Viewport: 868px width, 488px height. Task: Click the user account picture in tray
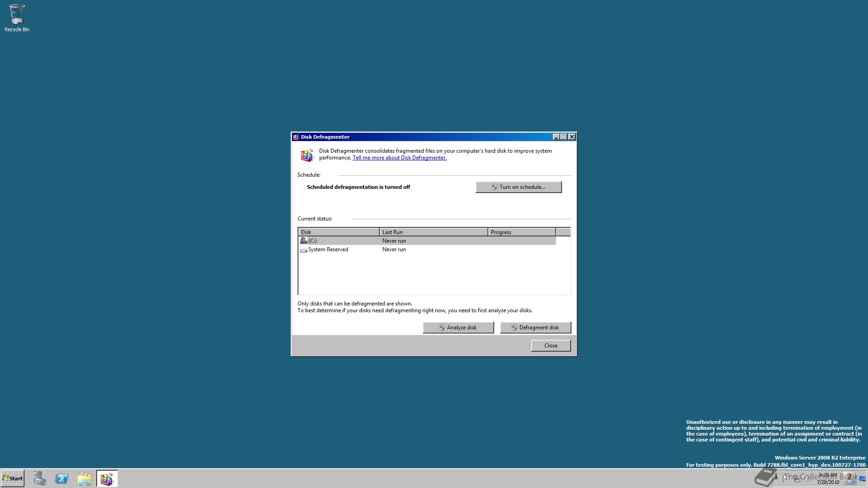[850, 479]
